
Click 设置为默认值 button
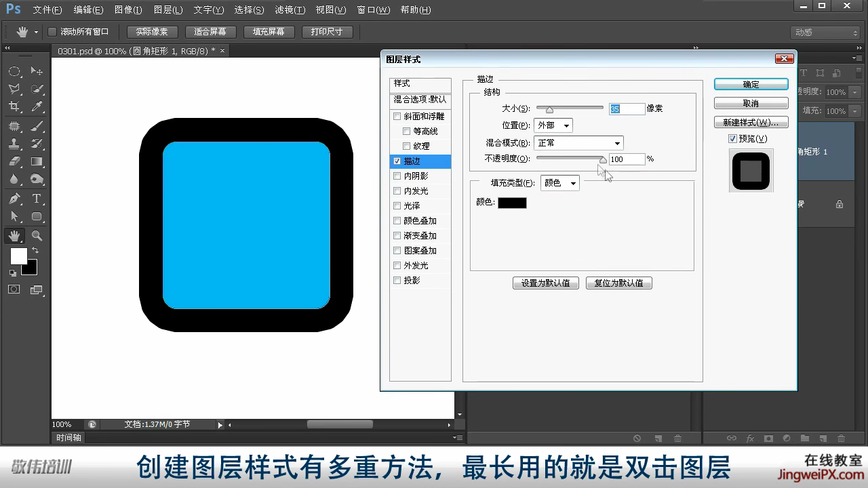[546, 283]
